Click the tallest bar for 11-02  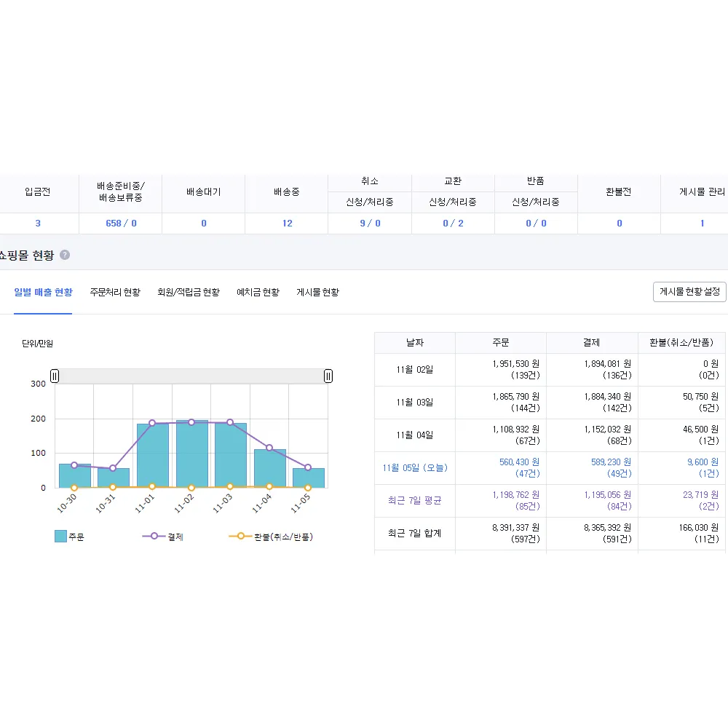click(191, 455)
